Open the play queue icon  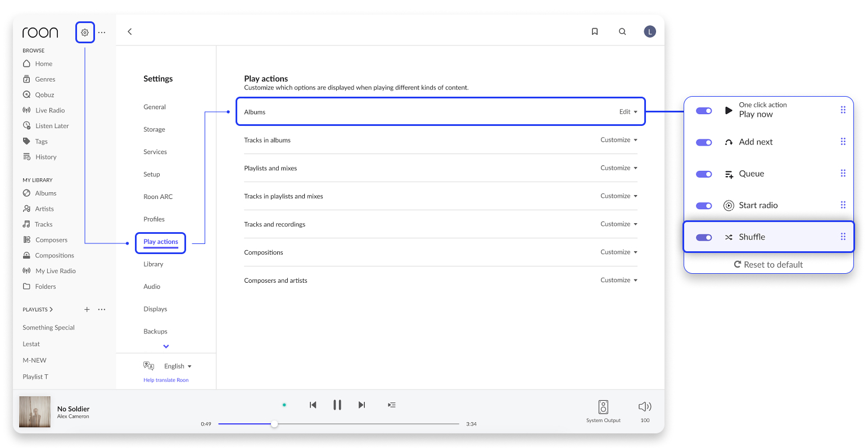tap(392, 405)
